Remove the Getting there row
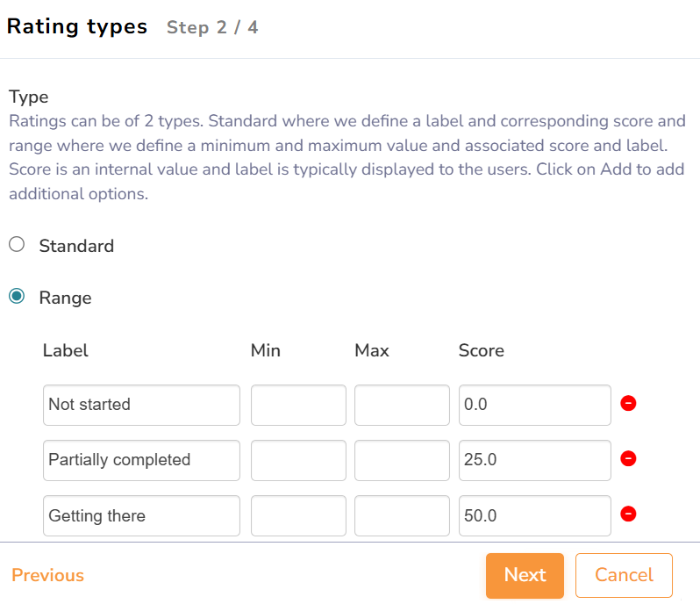 click(628, 514)
